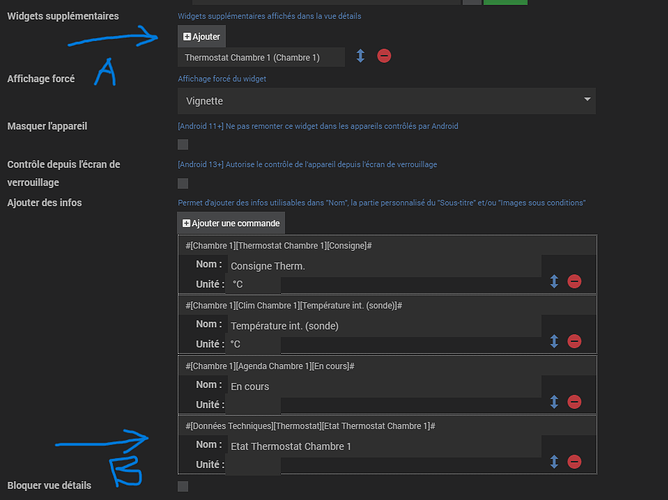Reorder the Etat Thermostat Chambre 1 row
Screen dimensions: 668x500
pyautogui.click(x=554, y=461)
